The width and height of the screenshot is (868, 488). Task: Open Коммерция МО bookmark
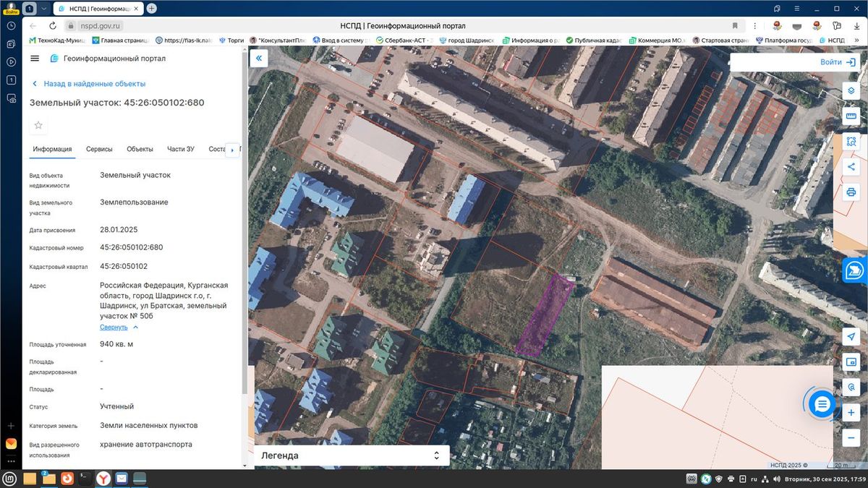[658, 40]
